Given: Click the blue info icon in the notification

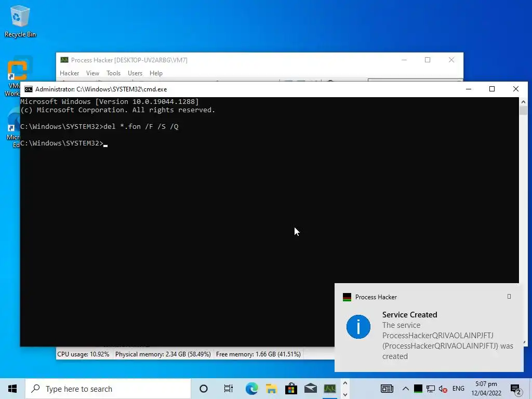Looking at the screenshot, I should point(358,327).
